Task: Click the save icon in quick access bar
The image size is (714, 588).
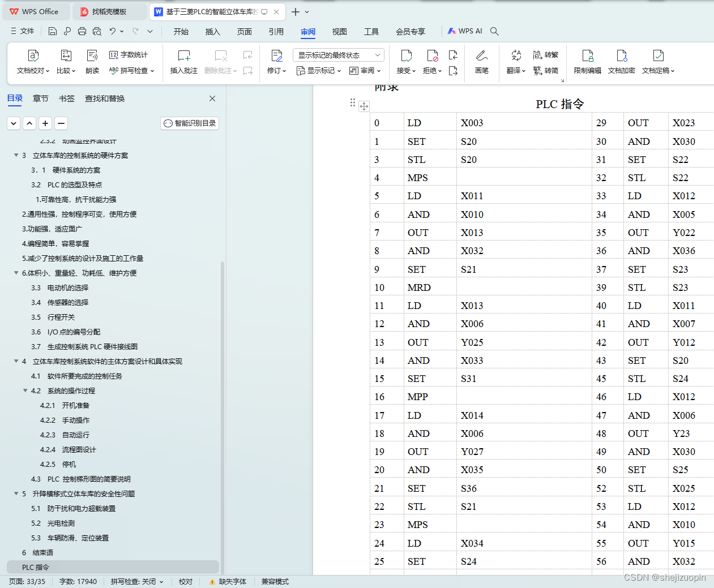Action: click(53, 31)
